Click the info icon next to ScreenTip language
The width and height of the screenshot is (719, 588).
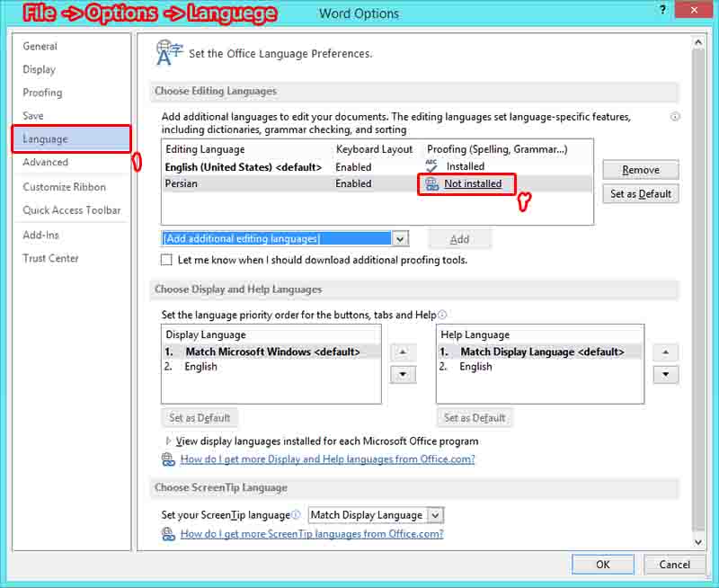pos(297,515)
